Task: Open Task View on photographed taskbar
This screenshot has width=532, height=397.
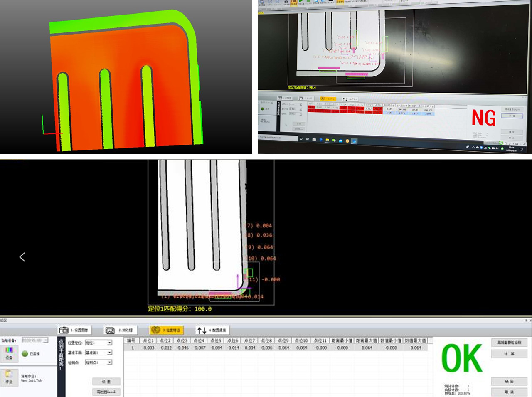Action: click(308, 139)
